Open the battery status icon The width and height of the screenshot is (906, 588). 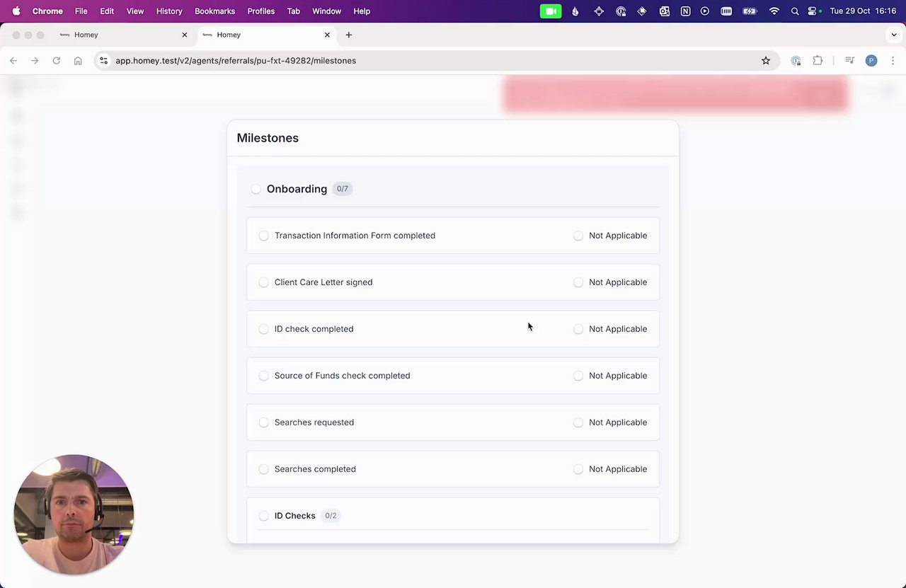point(750,11)
